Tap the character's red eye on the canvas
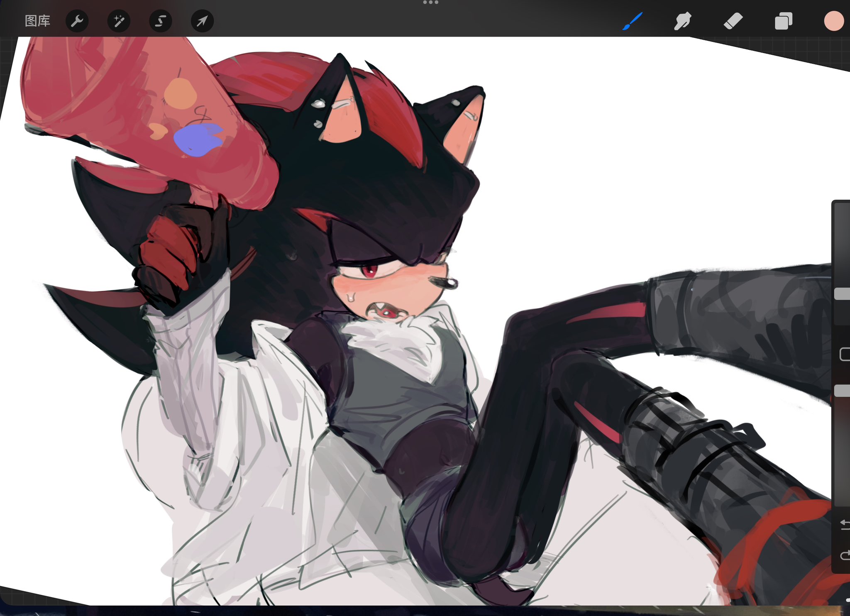The height and width of the screenshot is (616, 850). [x=369, y=271]
